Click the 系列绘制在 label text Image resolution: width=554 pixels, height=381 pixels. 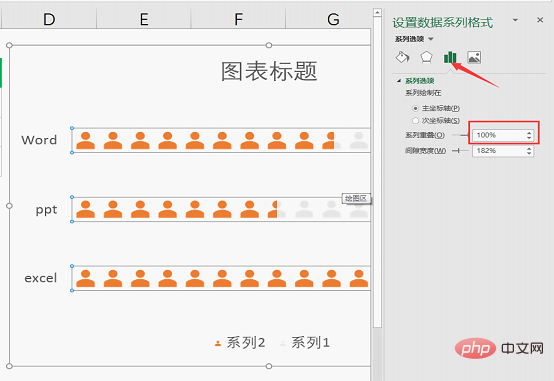click(x=423, y=93)
